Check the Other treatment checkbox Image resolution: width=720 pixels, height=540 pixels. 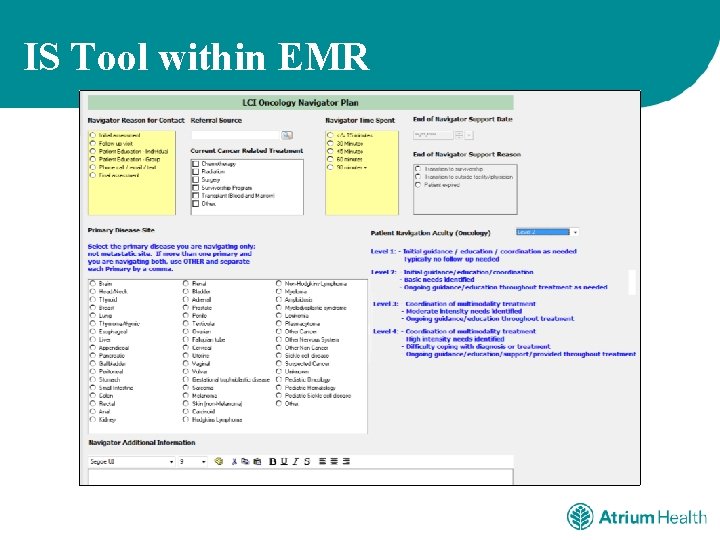click(x=196, y=204)
